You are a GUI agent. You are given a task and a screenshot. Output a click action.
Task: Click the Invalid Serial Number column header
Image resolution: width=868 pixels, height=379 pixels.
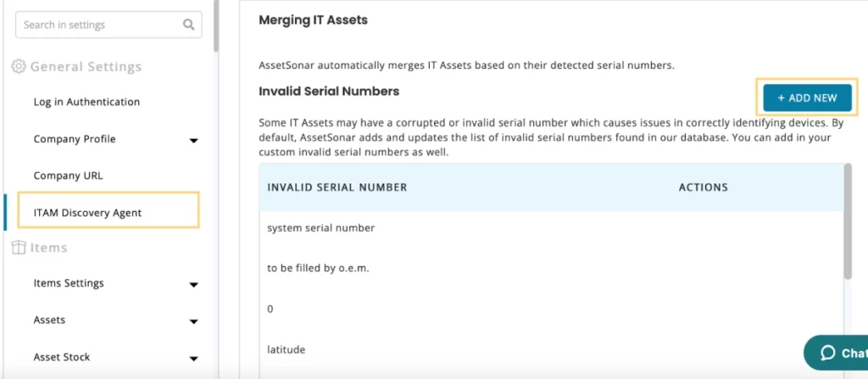point(337,187)
